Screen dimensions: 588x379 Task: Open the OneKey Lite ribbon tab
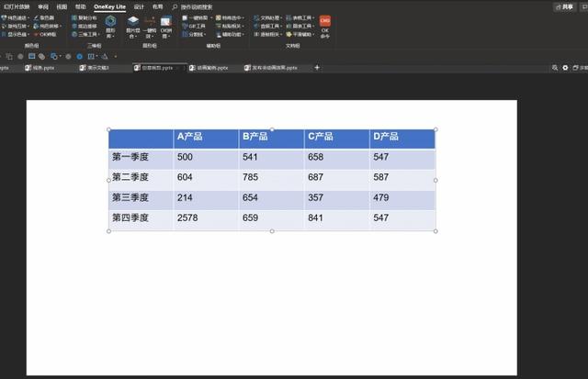click(x=109, y=6)
